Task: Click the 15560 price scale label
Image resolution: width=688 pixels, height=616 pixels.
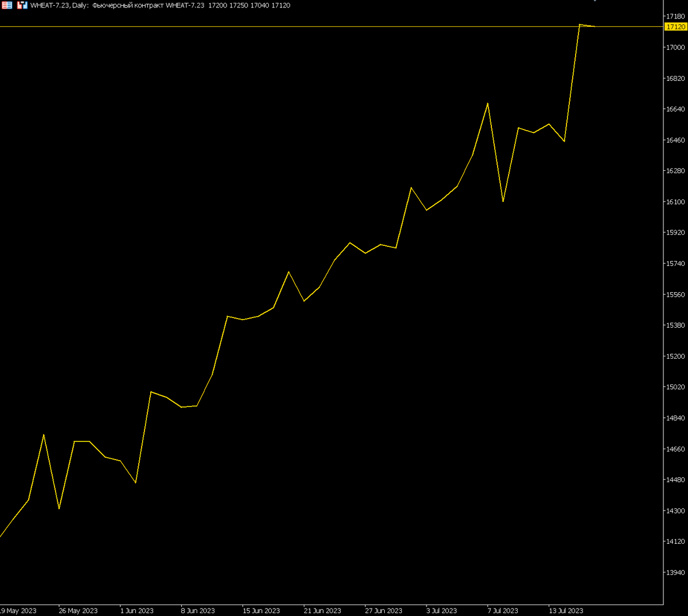Action: (675, 295)
